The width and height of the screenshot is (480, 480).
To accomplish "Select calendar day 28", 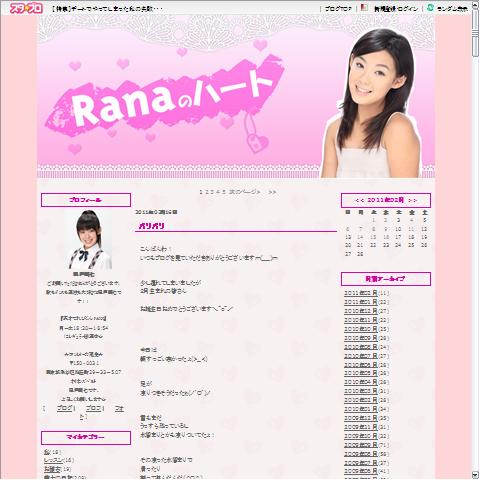I will 360,254.
